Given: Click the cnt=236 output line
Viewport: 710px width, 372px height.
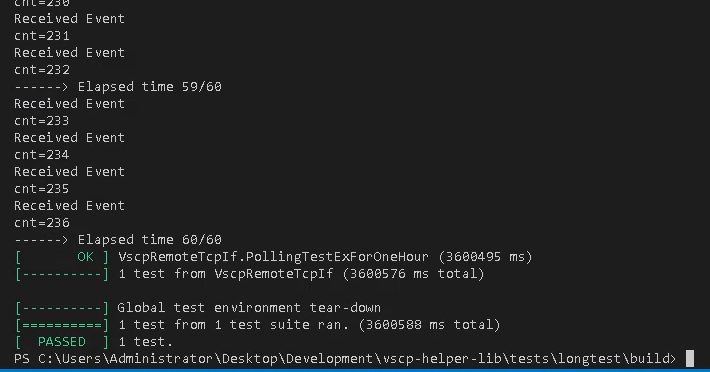Looking at the screenshot, I should pos(42,223).
